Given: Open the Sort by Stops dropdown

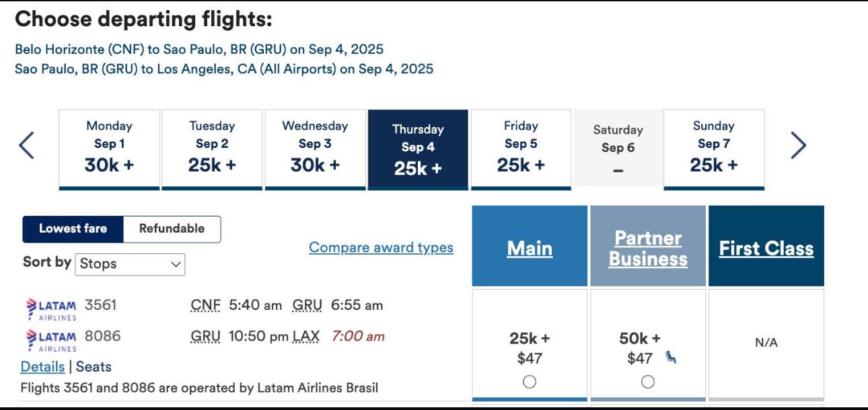Looking at the screenshot, I should point(131,264).
